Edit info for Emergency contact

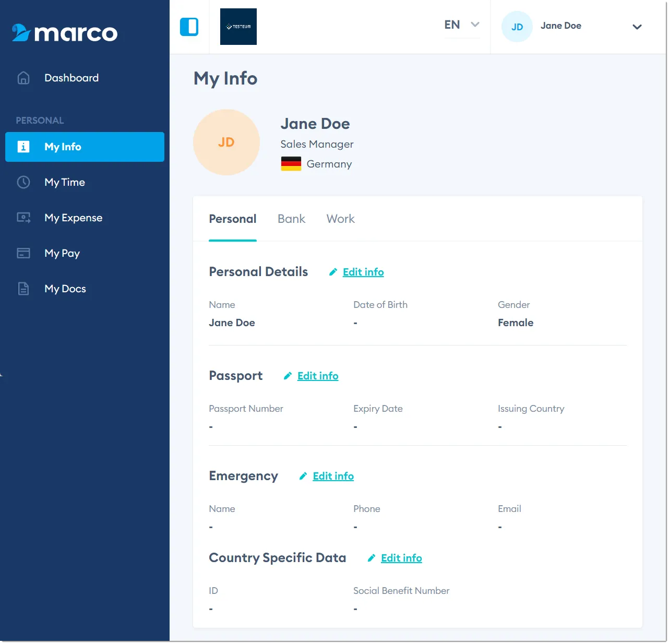(x=333, y=476)
